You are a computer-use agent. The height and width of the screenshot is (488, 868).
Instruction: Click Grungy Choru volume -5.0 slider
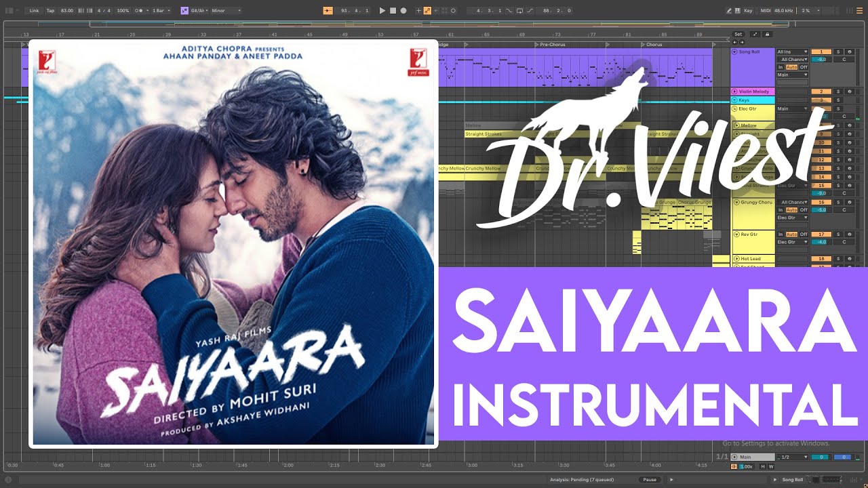click(821, 210)
